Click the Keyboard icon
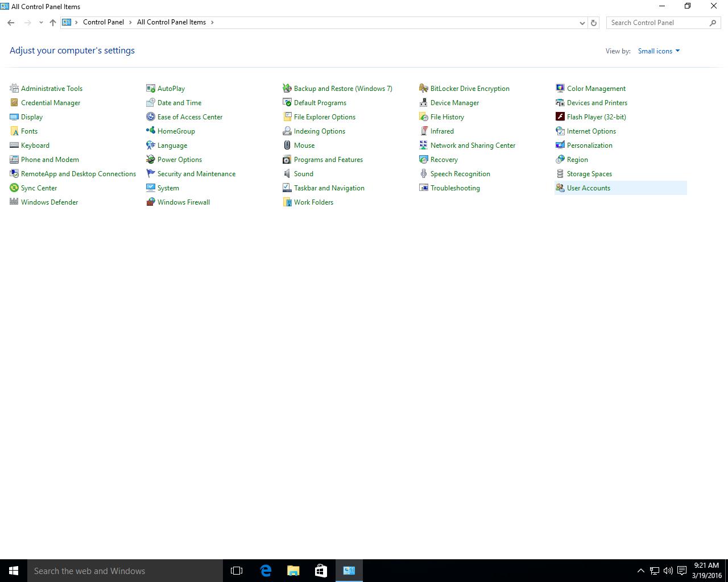This screenshot has height=582, width=728. (x=14, y=145)
